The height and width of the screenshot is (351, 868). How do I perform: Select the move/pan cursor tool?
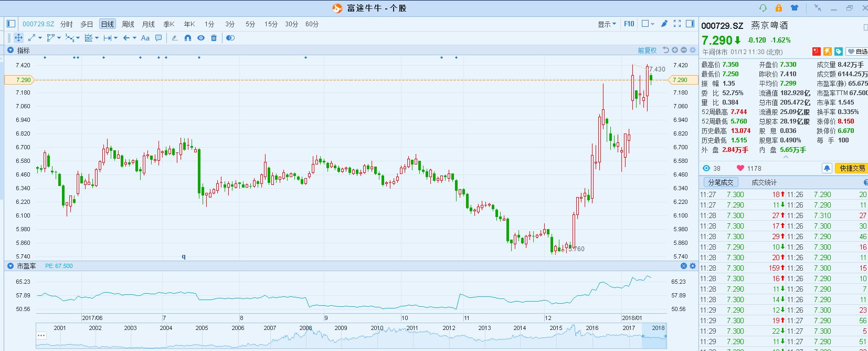[18, 38]
